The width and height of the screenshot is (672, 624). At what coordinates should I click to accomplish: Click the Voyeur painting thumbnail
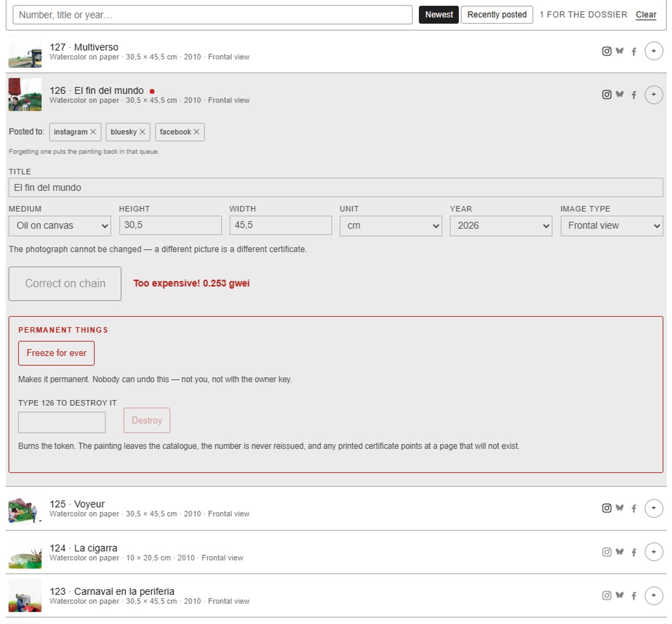click(25, 508)
